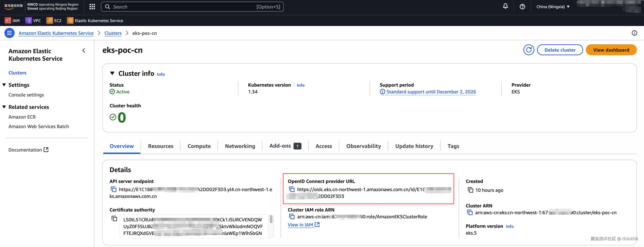Click the Active status check icon
Screen dimensions: 644x247
pos(112,92)
